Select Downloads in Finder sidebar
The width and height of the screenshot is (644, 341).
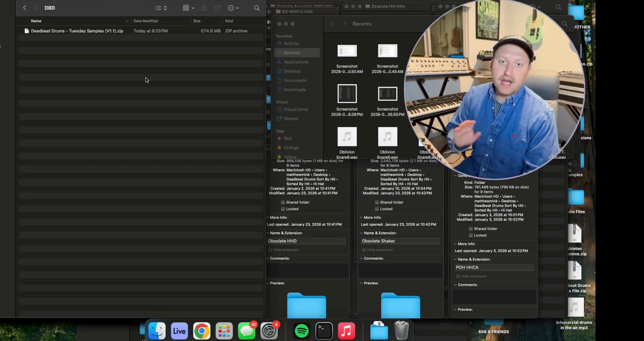point(294,90)
